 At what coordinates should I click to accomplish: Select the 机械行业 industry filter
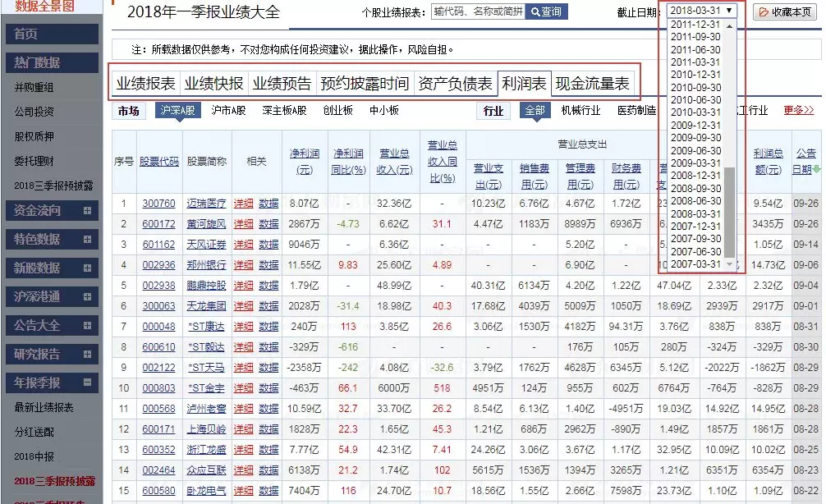click(x=580, y=111)
